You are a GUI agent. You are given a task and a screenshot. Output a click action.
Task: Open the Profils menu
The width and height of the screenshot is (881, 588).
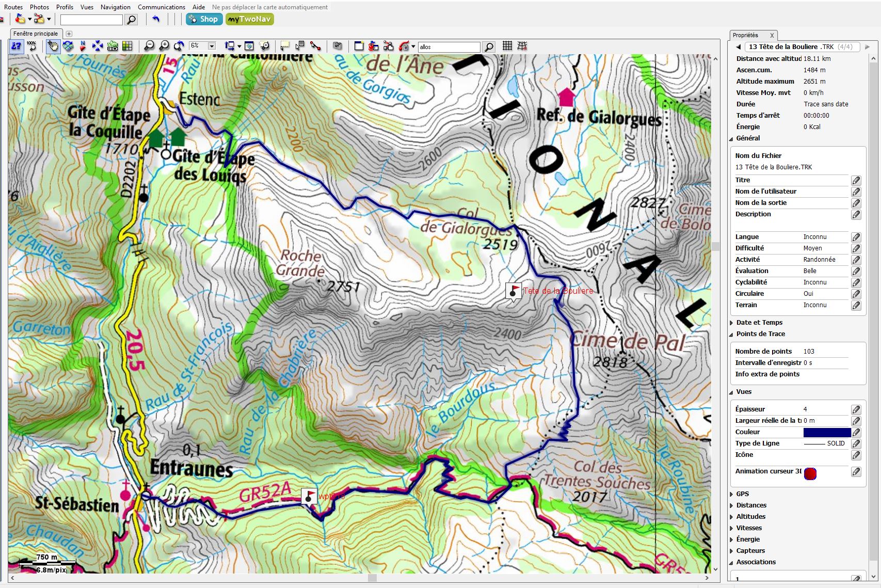[x=65, y=7]
